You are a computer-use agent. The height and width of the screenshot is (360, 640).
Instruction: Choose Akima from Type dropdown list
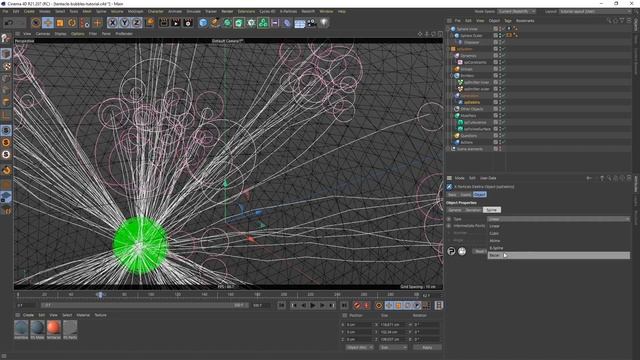558,241
